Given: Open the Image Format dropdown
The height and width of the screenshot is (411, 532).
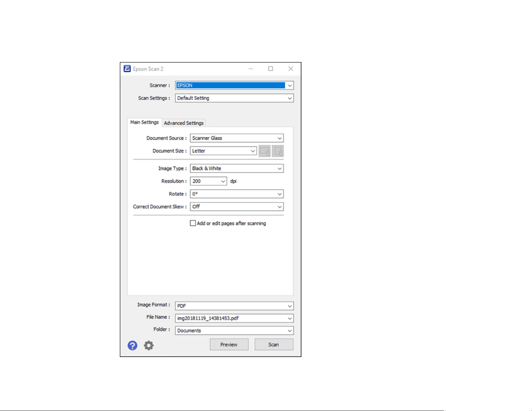Looking at the screenshot, I should click(x=234, y=306).
